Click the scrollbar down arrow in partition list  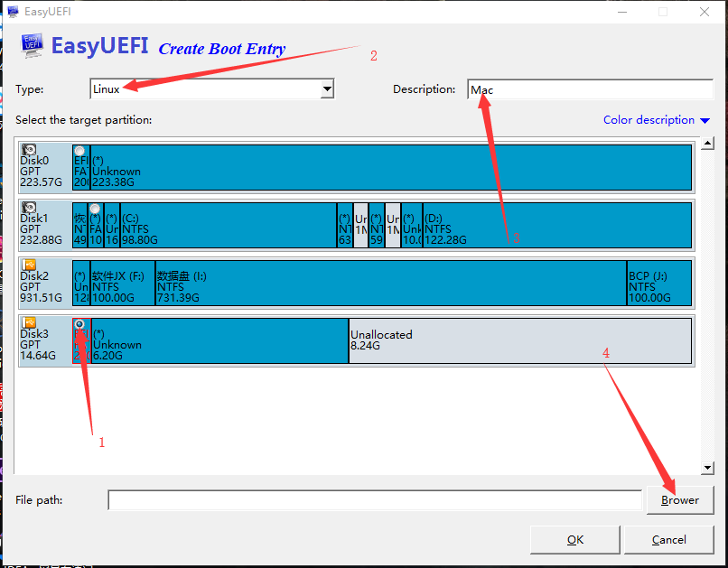click(x=707, y=468)
